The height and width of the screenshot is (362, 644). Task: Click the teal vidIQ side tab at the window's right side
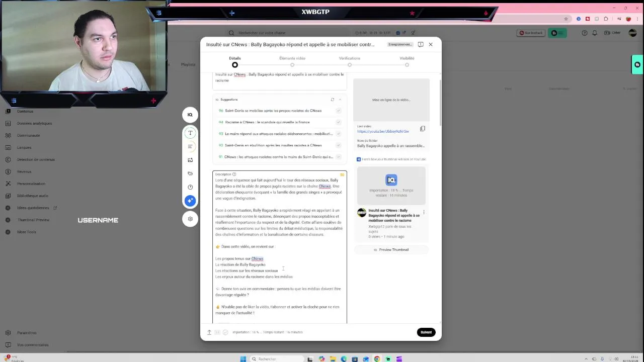(x=637, y=64)
